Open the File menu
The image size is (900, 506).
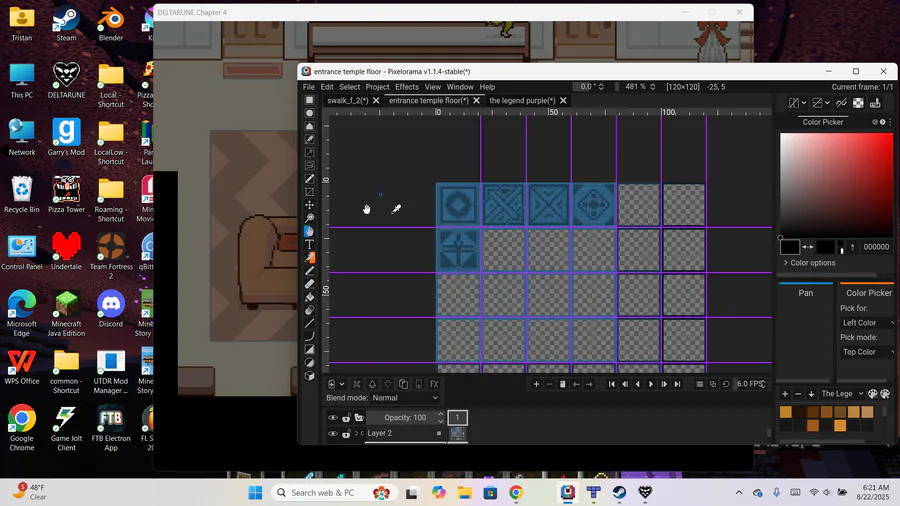pyautogui.click(x=309, y=87)
